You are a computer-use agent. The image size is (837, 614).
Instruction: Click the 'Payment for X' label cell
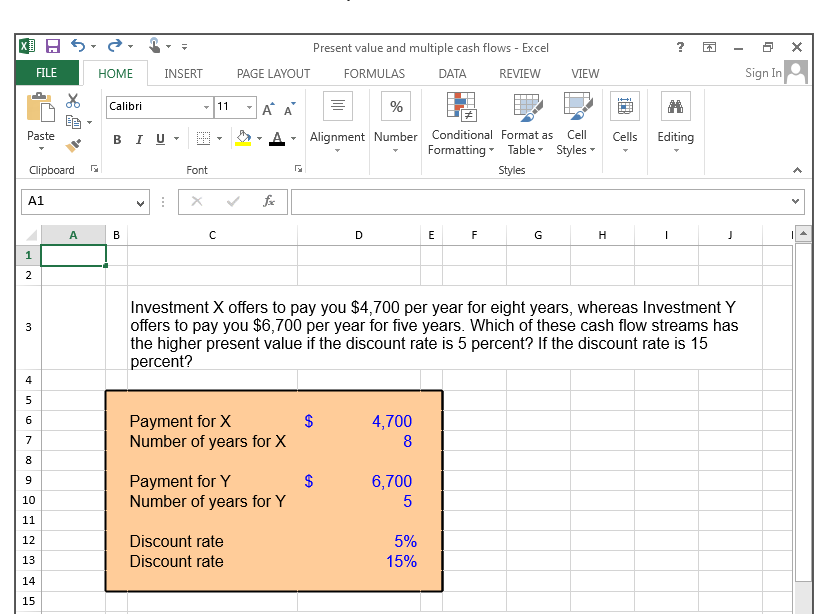click(x=212, y=421)
